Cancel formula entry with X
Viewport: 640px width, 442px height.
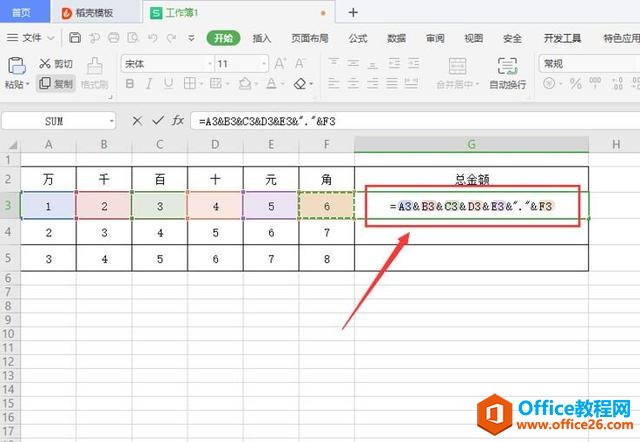coord(137,121)
